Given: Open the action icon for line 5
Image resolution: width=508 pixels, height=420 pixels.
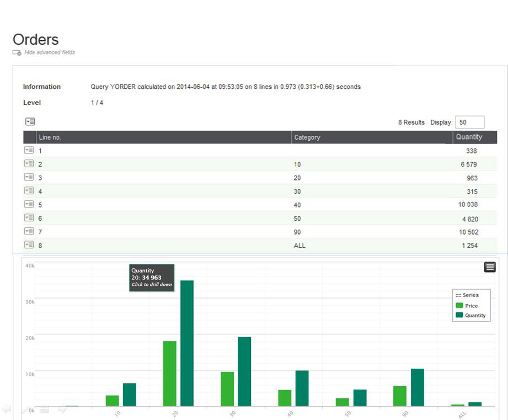Looking at the screenshot, I should 29,204.
